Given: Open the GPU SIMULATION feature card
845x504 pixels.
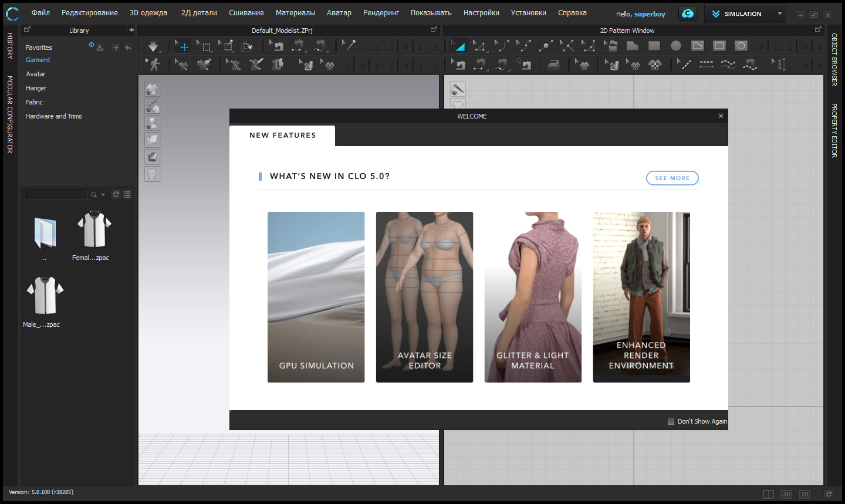Looking at the screenshot, I should (316, 297).
